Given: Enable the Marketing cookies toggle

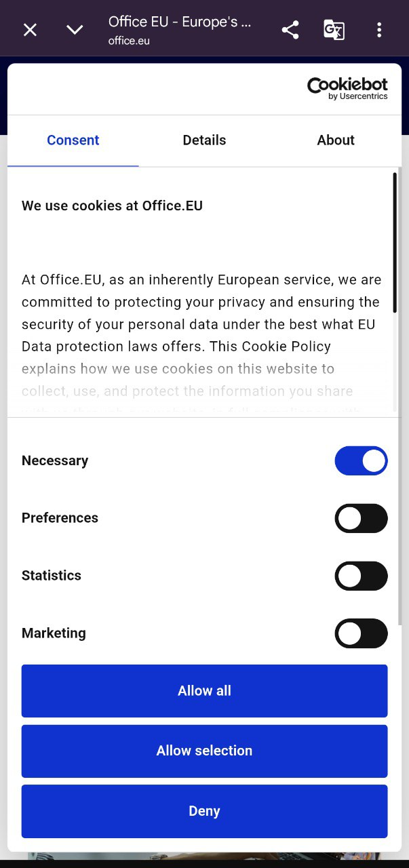Looking at the screenshot, I should 361,633.
